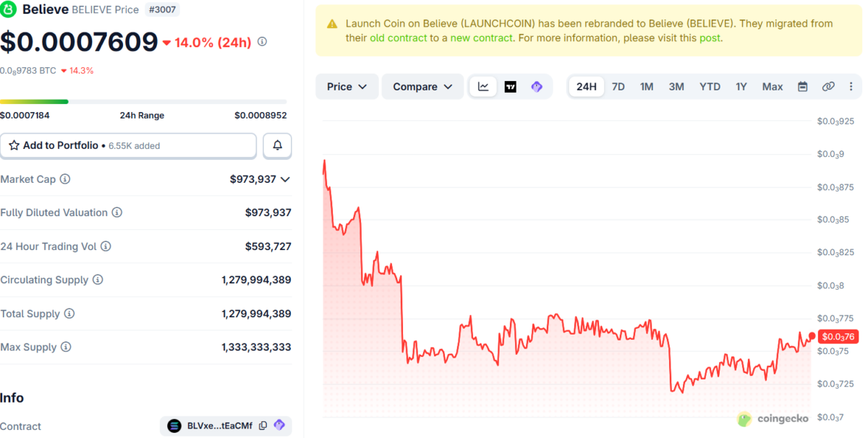Open the three-dot chart options menu

coord(850,87)
